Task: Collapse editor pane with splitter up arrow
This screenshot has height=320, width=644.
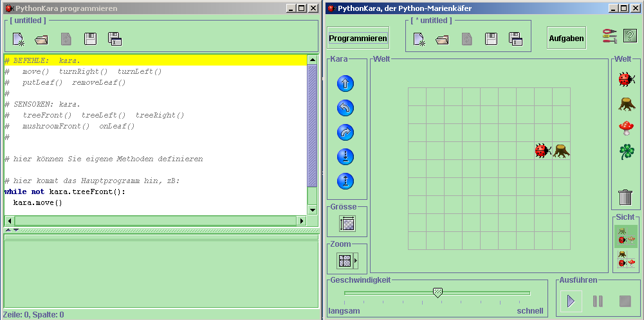Action: [x=8, y=229]
